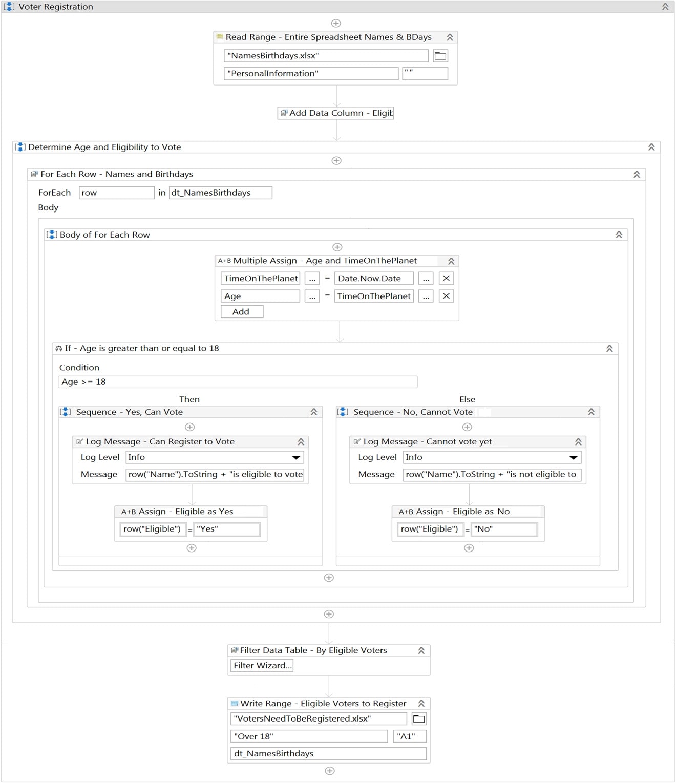Collapse Log Message - Can Register to Vote
677x784 pixels.
click(301, 442)
